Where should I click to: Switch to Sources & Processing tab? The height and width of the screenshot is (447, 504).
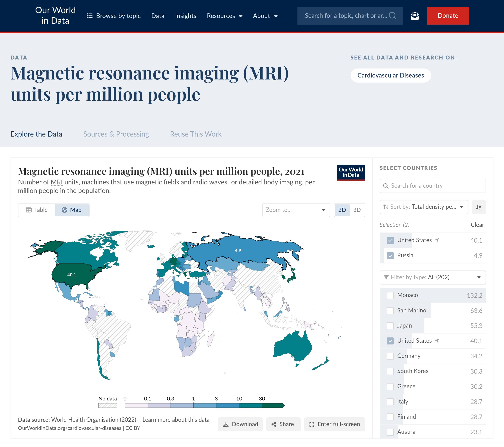click(116, 134)
